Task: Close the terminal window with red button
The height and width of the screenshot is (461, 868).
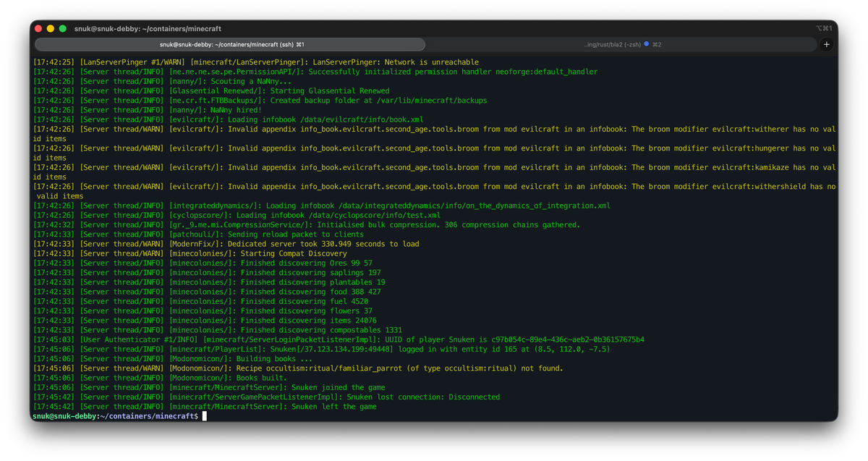Action: click(x=38, y=28)
